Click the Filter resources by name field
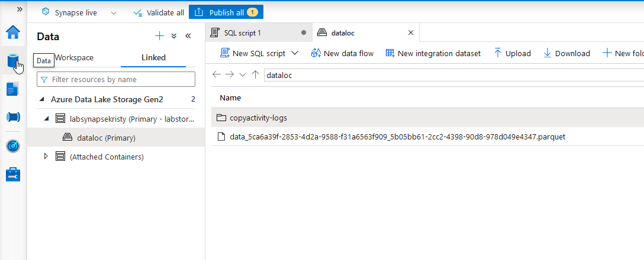The image size is (644, 260). (116, 79)
